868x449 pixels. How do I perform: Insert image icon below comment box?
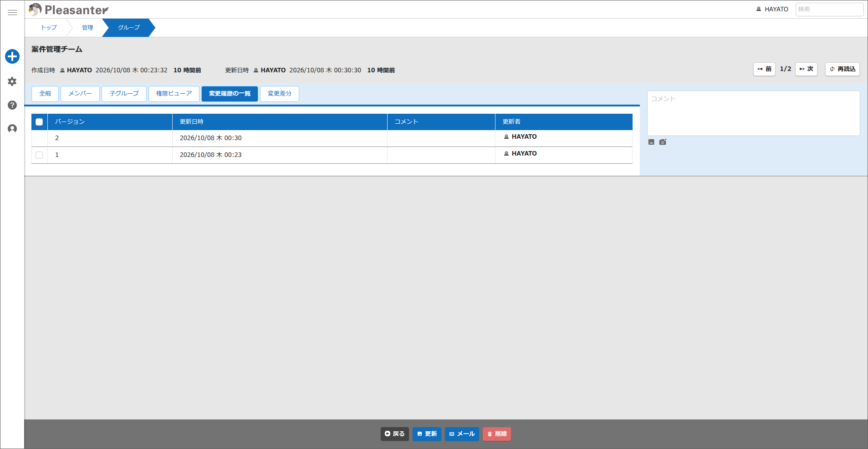tap(651, 142)
